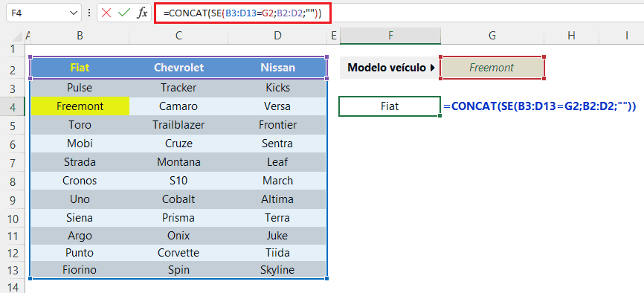This screenshot has height=293, width=644.
Task: Select the Uno cell
Action: click(80, 199)
